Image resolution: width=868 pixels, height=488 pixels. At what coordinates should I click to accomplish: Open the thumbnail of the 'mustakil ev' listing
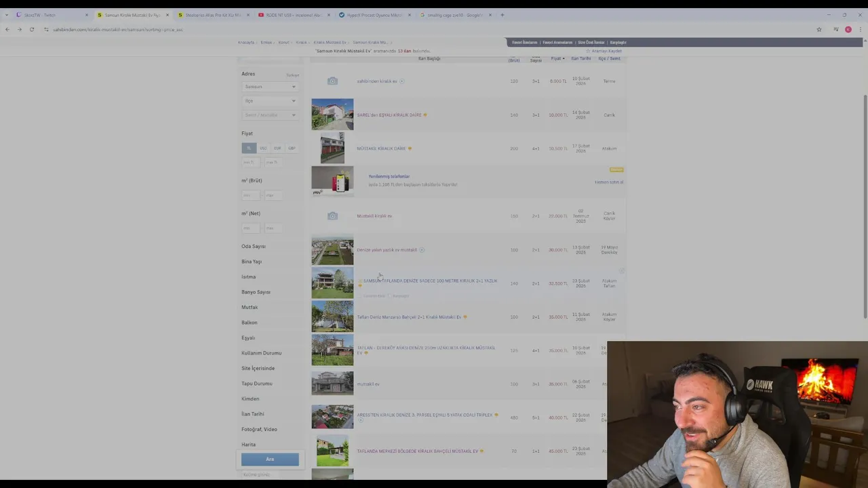[332, 384]
